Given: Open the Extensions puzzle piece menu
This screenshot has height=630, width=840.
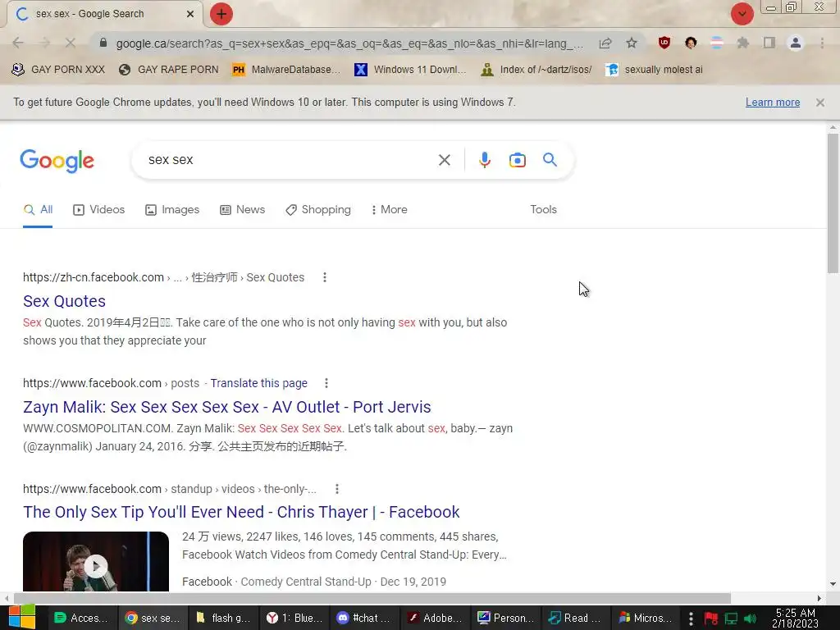Looking at the screenshot, I should coord(742,43).
